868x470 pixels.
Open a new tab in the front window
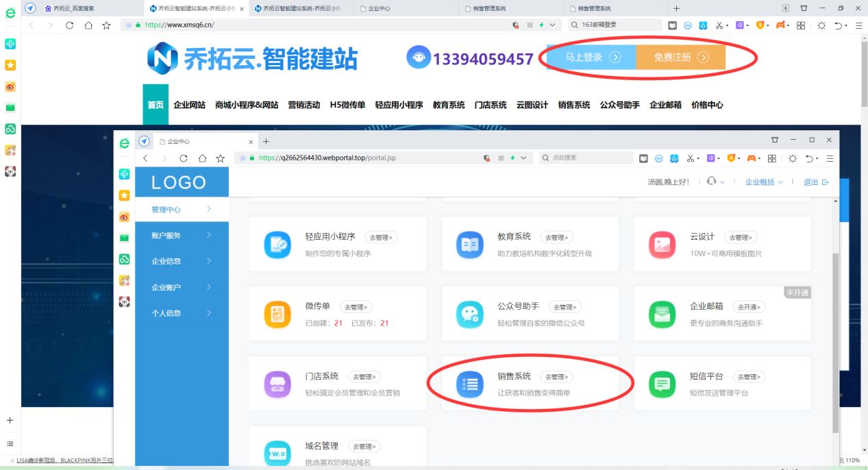pos(266,141)
